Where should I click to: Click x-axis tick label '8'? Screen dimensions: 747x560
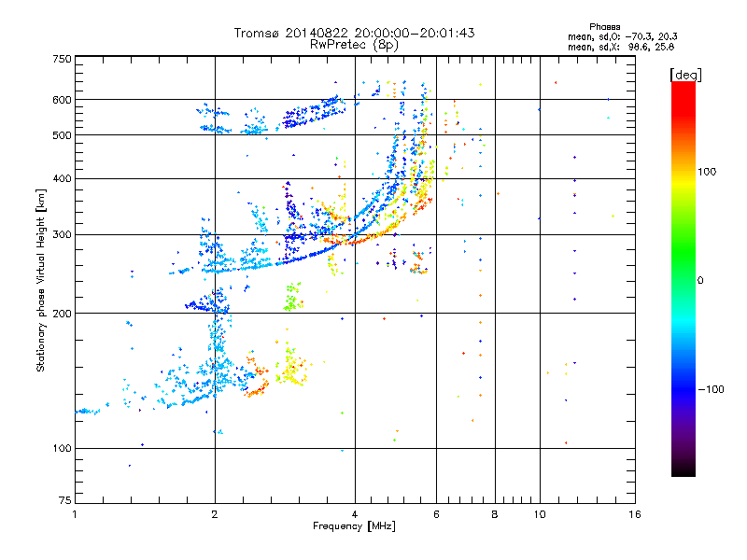click(495, 514)
